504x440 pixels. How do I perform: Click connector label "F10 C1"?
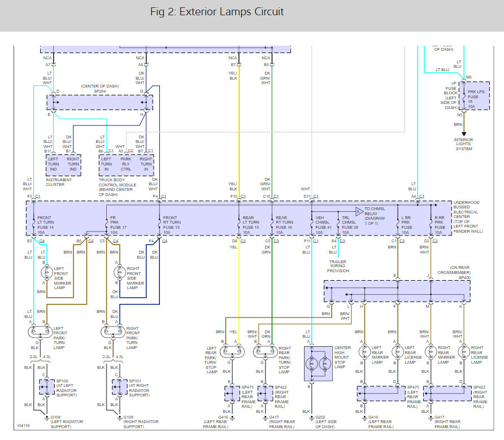coord(238,197)
